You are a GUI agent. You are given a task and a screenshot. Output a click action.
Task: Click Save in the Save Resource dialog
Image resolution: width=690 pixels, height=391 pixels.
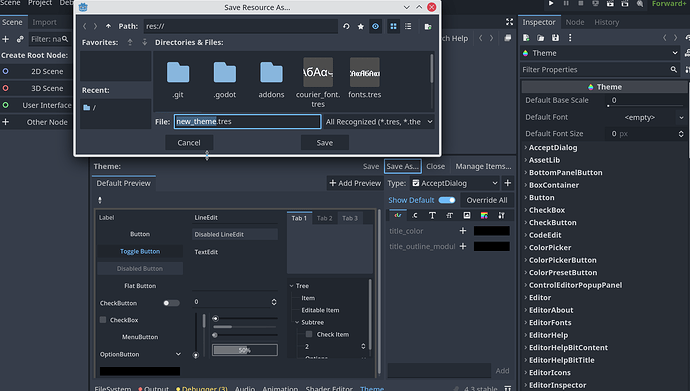[x=325, y=143]
